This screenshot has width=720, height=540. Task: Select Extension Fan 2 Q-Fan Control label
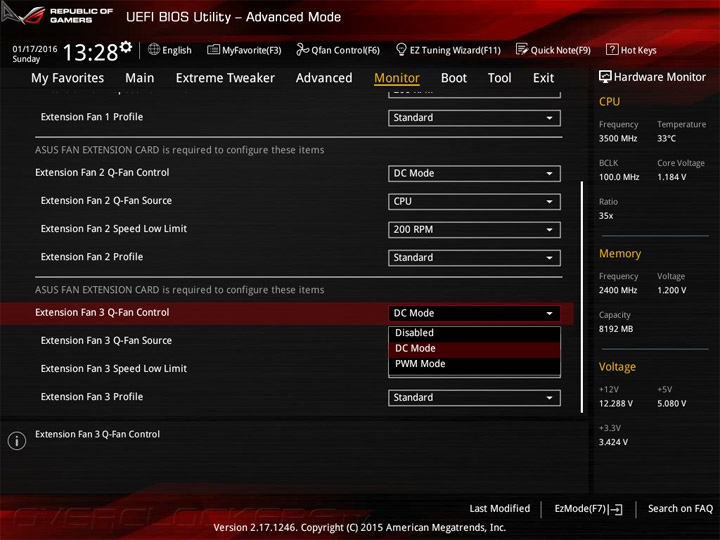click(x=102, y=173)
